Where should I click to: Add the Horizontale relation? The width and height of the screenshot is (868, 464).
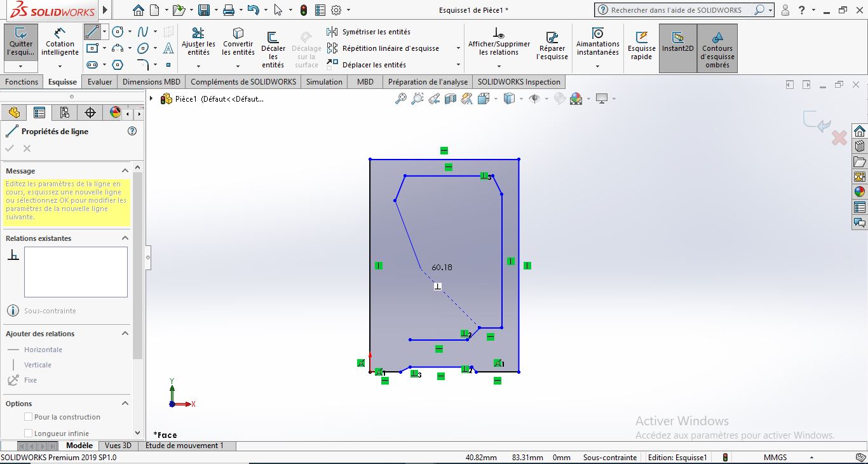click(x=35, y=350)
